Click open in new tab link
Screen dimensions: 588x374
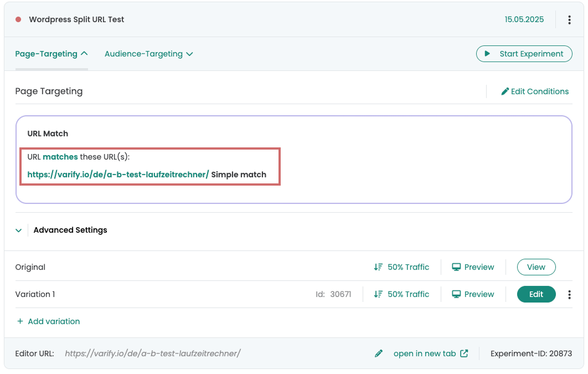(x=431, y=353)
